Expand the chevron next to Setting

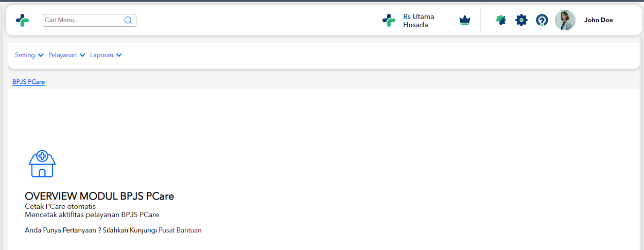(x=41, y=55)
